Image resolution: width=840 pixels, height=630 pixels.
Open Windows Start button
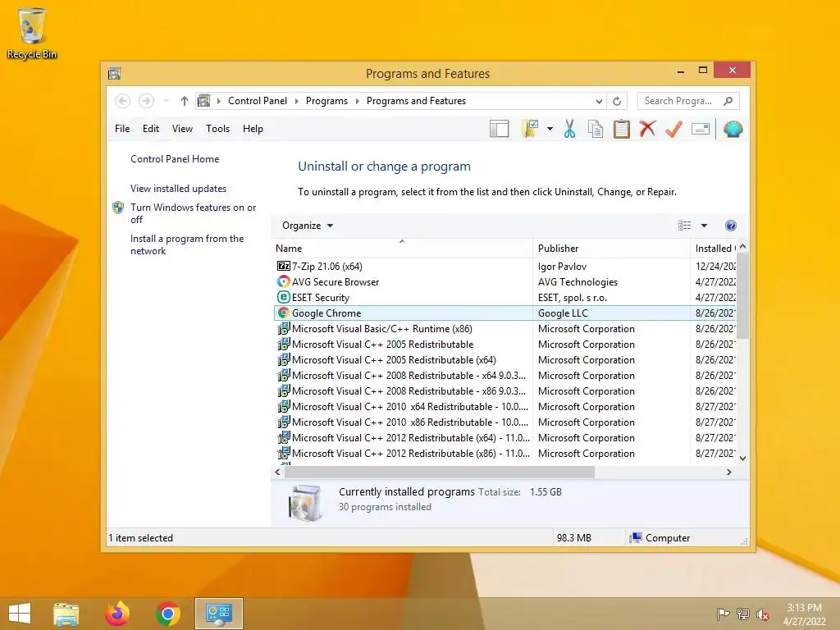[20, 614]
